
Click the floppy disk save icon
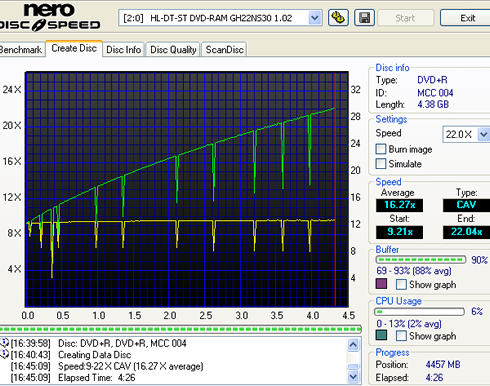coord(364,18)
